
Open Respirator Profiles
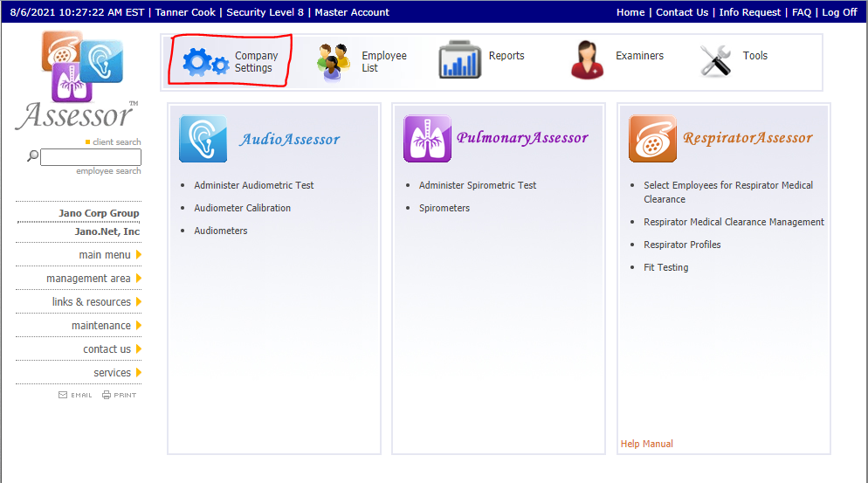point(682,245)
